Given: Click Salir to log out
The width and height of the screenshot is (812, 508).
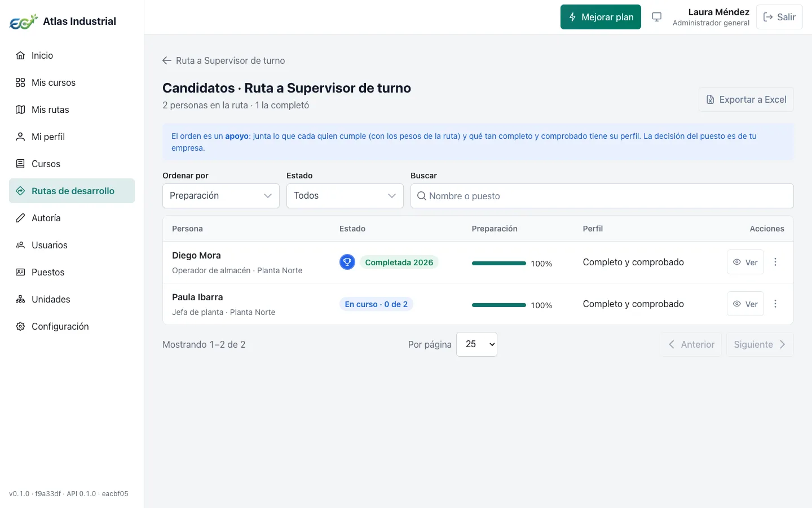Looking at the screenshot, I should pos(779,17).
